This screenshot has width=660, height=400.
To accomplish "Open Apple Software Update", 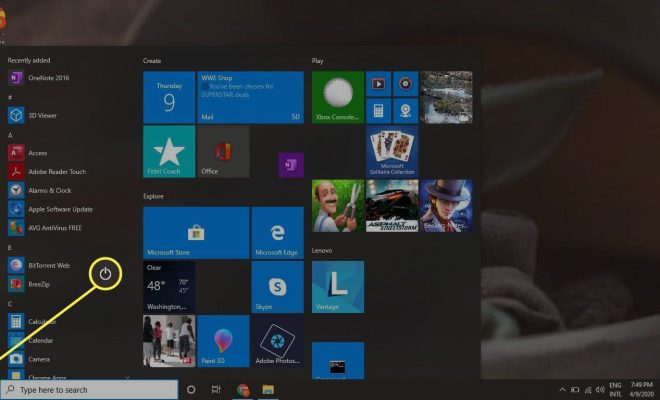I will (x=63, y=209).
